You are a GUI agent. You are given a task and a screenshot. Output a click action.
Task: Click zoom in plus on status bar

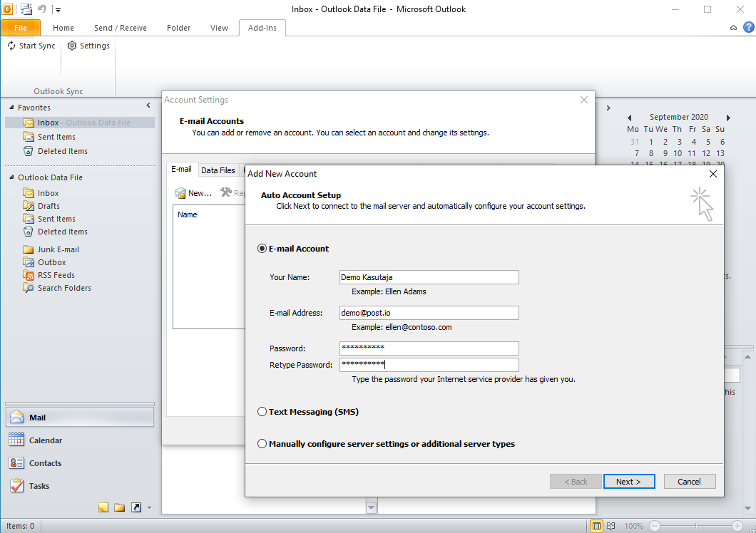[x=737, y=526]
